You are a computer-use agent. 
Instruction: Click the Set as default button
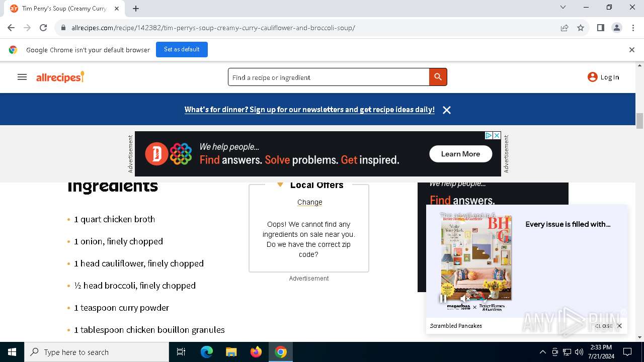click(182, 49)
